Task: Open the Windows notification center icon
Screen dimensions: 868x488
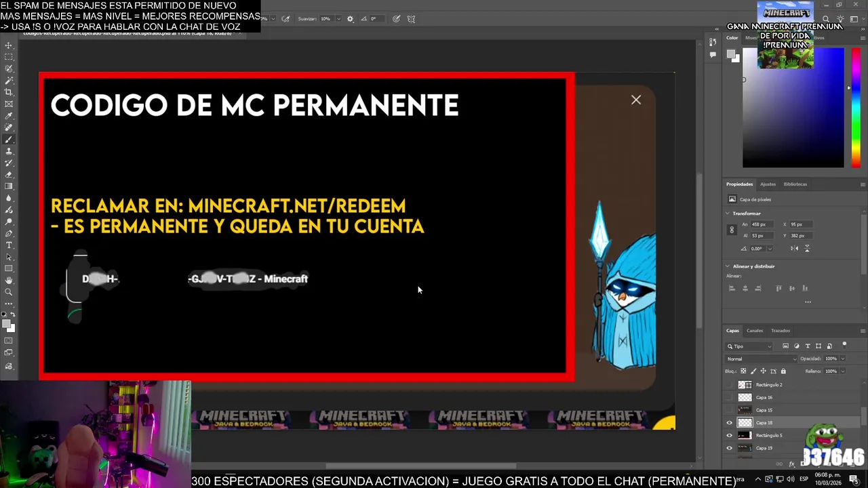Action: [854, 479]
